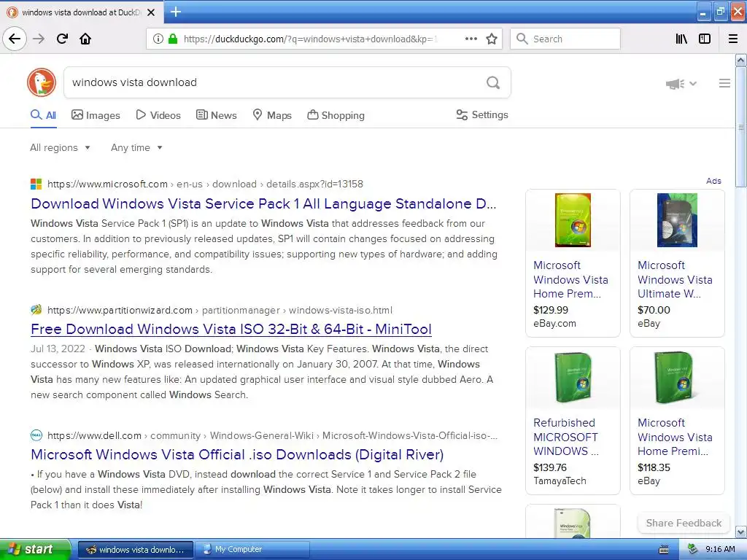Go back with the browser back arrow
The width and height of the screenshot is (747, 560).
[15, 39]
